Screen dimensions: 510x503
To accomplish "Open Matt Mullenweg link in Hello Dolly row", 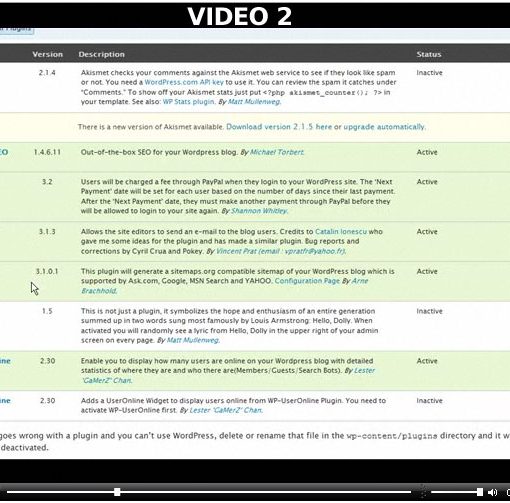I will [193, 340].
